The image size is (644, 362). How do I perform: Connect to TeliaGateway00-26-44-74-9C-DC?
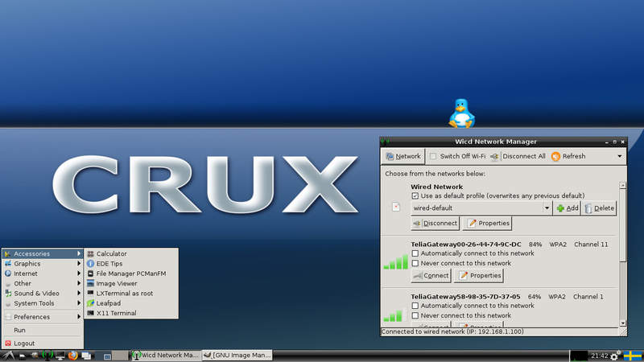pos(431,275)
